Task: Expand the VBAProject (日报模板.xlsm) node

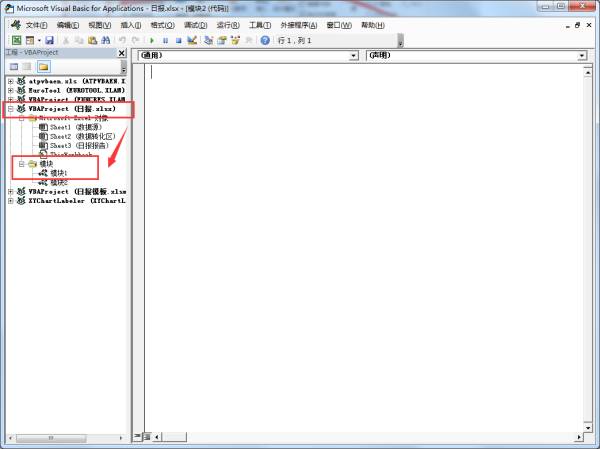Action: (11, 191)
